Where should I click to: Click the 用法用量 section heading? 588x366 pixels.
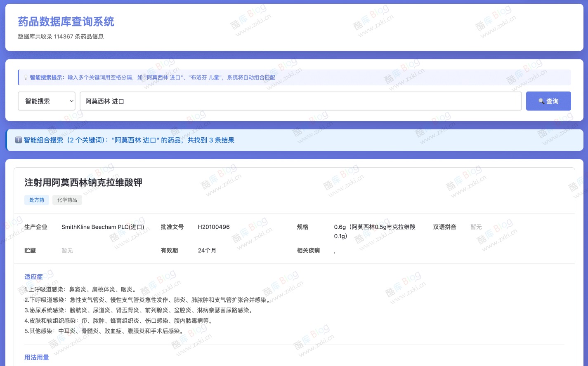36,357
